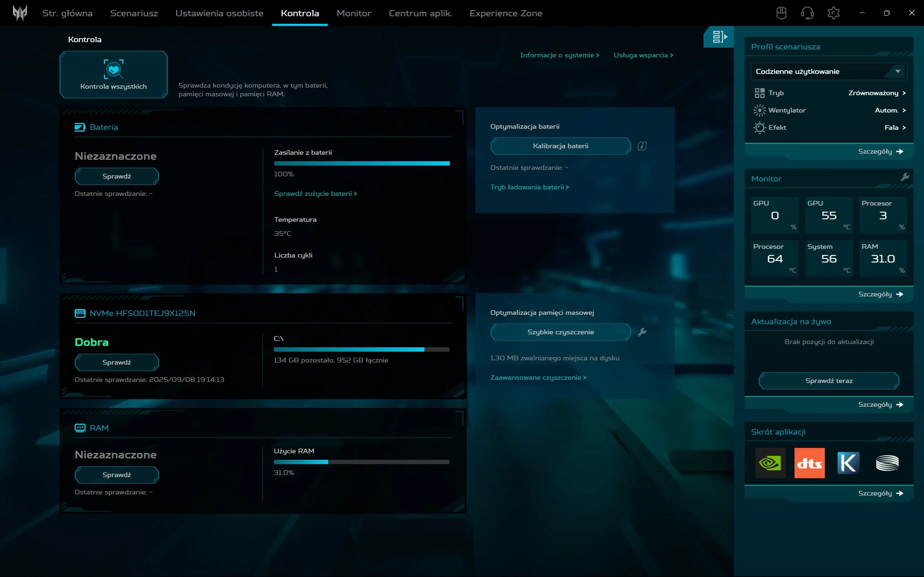Click the C:\ disk usage bar

point(361,349)
